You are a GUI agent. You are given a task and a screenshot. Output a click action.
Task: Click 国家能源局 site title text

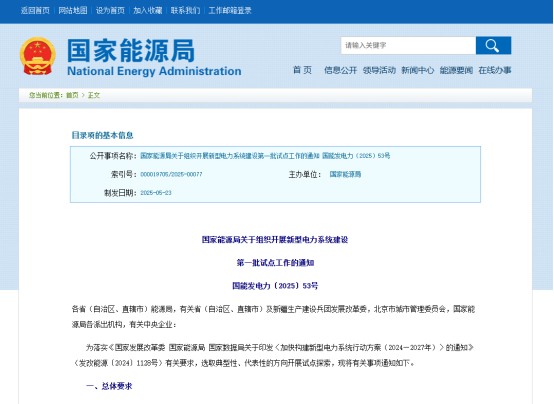[131, 51]
